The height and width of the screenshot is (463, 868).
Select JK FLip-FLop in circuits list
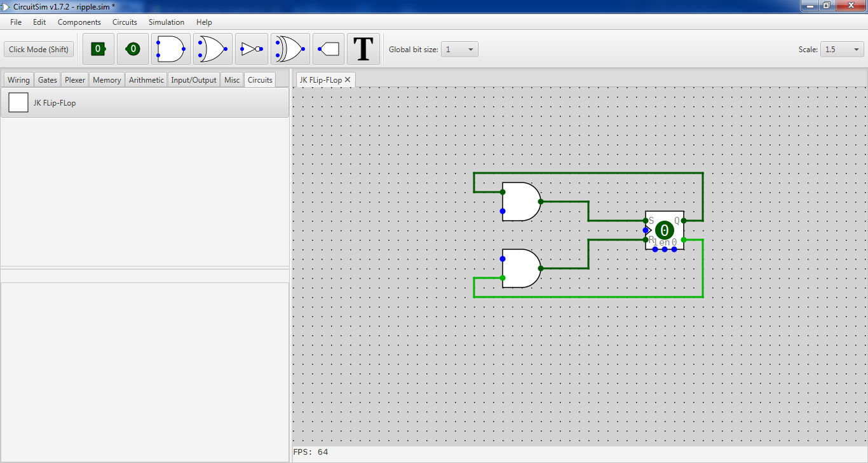(55, 103)
